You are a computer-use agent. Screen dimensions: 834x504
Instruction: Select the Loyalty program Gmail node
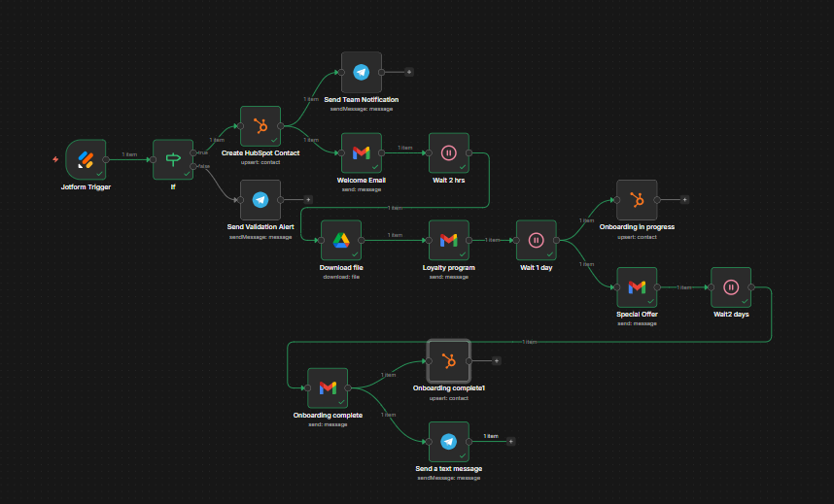448,240
